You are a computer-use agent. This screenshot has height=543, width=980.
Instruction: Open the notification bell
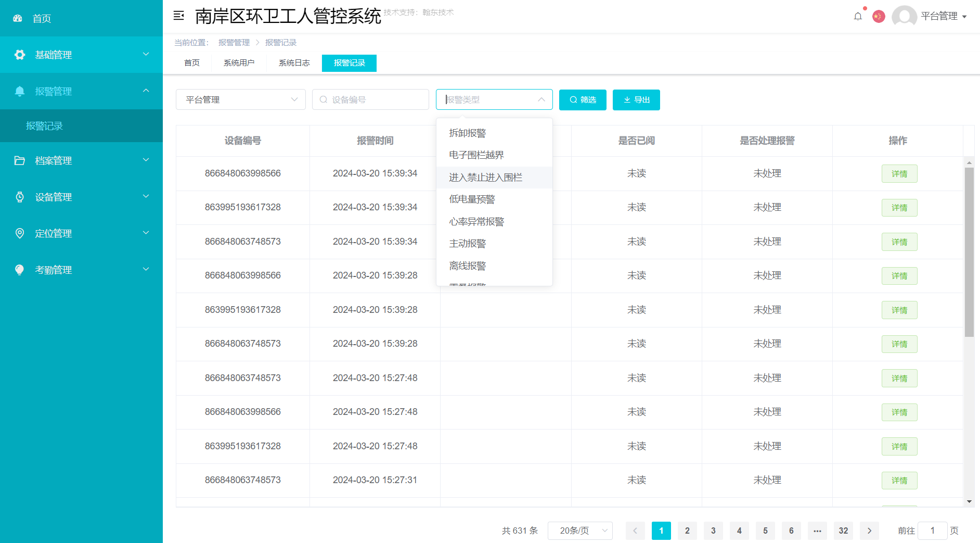tap(858, 16)
